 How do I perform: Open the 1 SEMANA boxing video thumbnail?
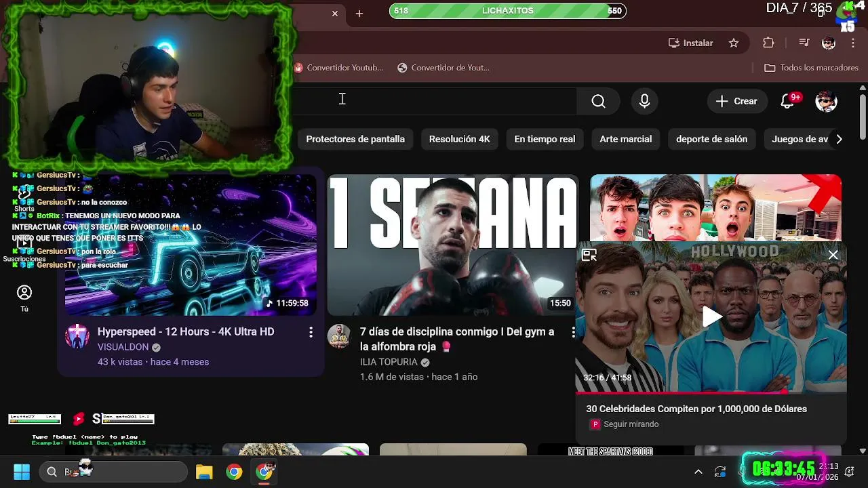[x=453, y=245]
